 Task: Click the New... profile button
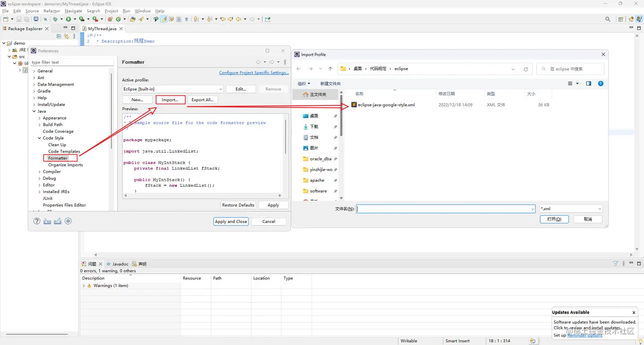(137, 100)
